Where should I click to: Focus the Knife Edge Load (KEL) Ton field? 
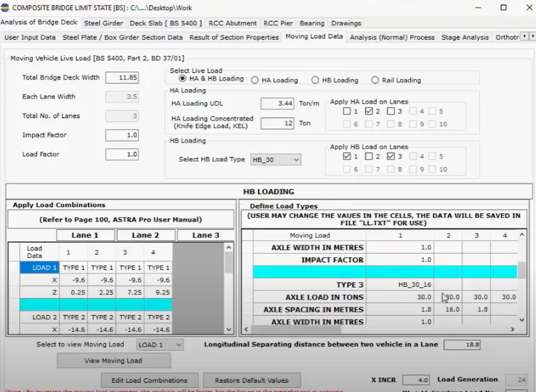click(x=277, y=123)
